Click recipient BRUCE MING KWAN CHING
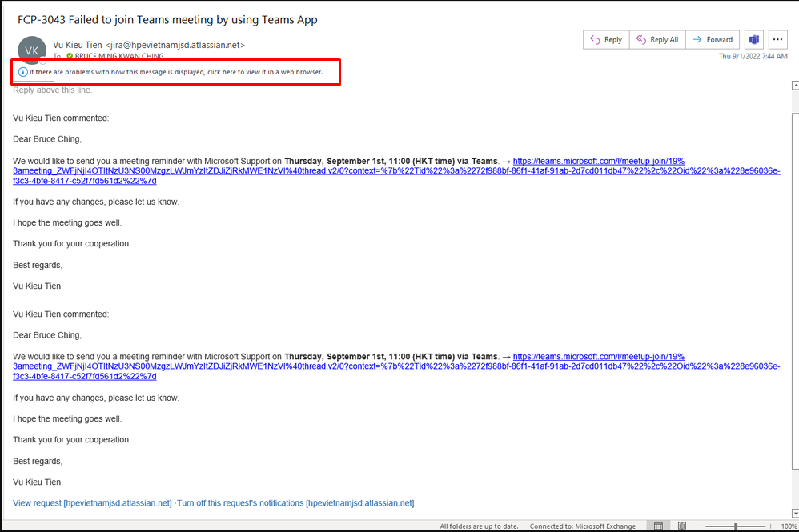 point(119,56)
